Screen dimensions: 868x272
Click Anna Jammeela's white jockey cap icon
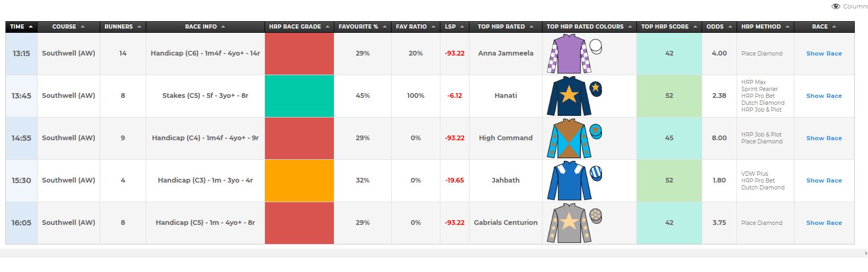coord(596,47)
